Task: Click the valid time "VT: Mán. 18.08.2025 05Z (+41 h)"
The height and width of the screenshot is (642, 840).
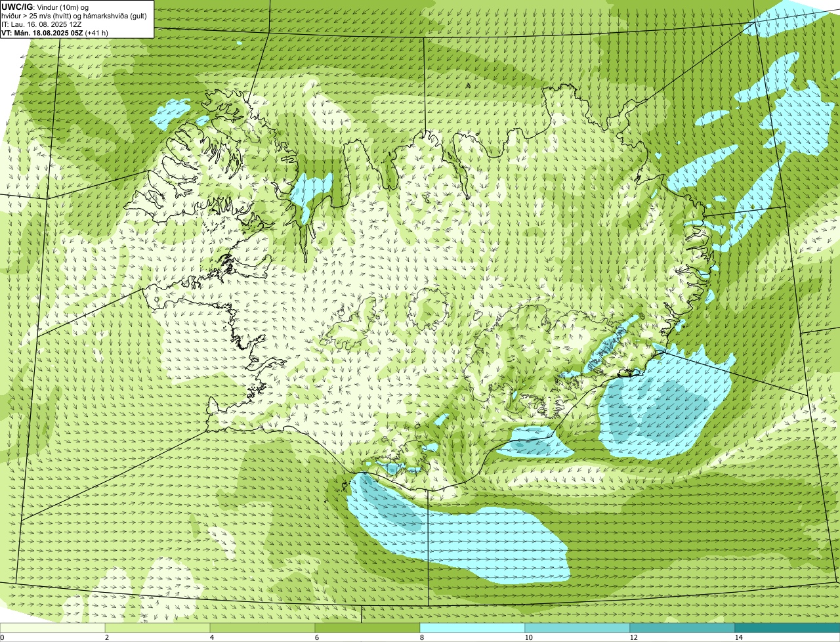Action: pos(55,32)
